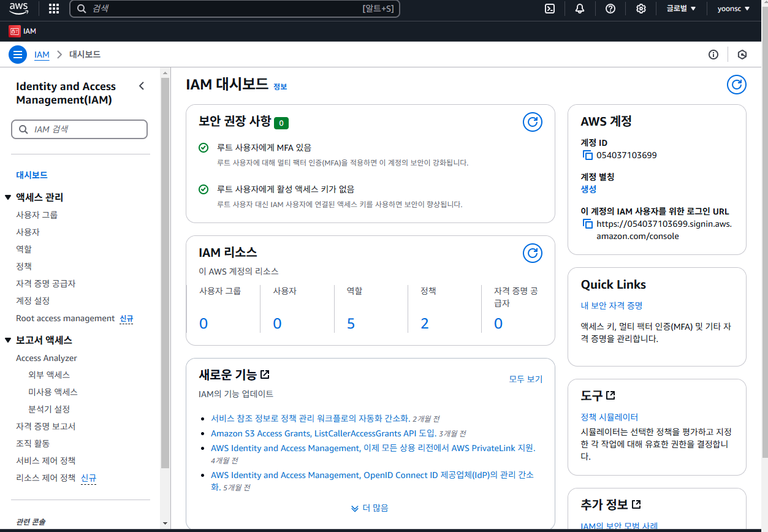Click the magnifier in the top search bar
768x532 pixels.
[x=82, y=9]
